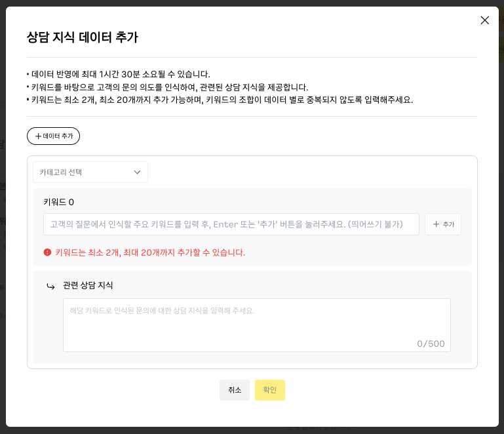Click the red error warning icon
Screen dimensions: 504x434
[x=47, y=252]
